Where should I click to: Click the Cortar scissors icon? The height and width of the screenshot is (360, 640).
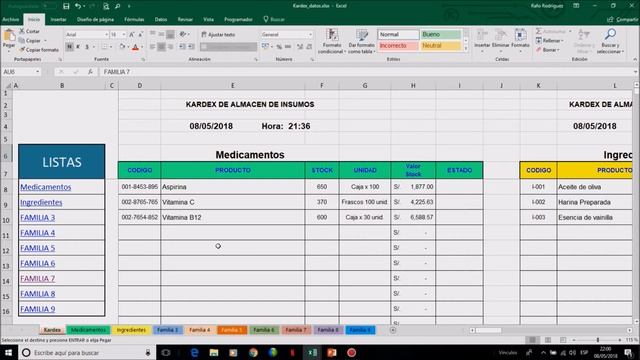pos(22,31)
